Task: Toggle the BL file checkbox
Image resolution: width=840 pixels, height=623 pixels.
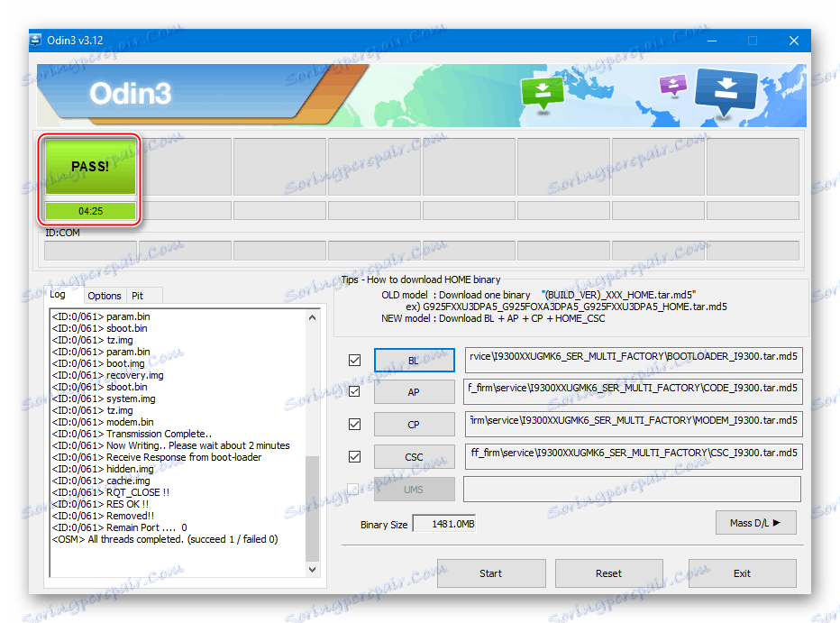Action: 354,360
